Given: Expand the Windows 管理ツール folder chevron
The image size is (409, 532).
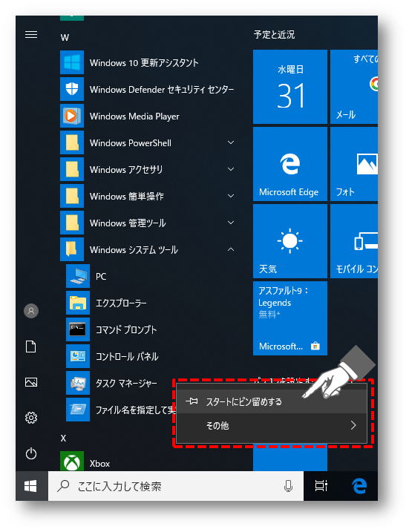Looking at the screenshot, I should (231, 223).
